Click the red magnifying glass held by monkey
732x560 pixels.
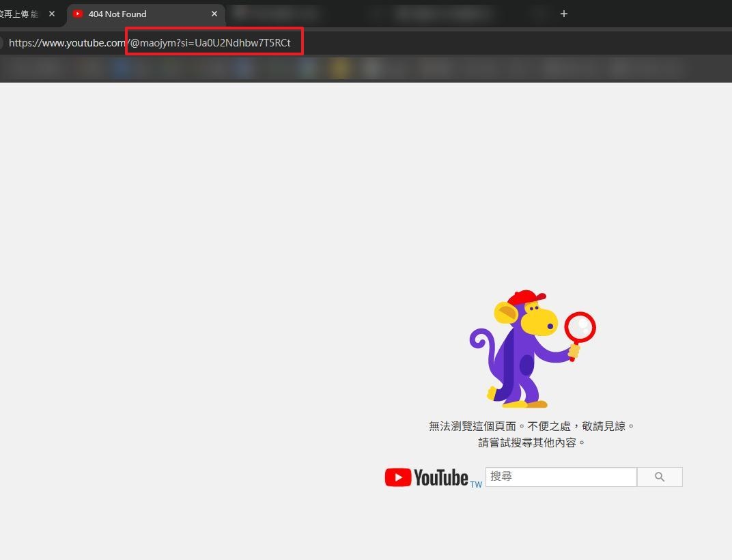[x=580, y=327]
